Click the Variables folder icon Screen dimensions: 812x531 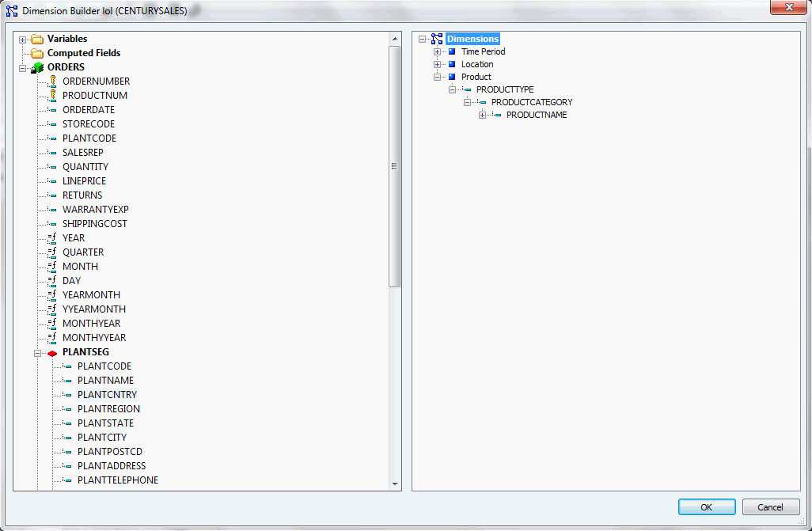tap(36, 39)
